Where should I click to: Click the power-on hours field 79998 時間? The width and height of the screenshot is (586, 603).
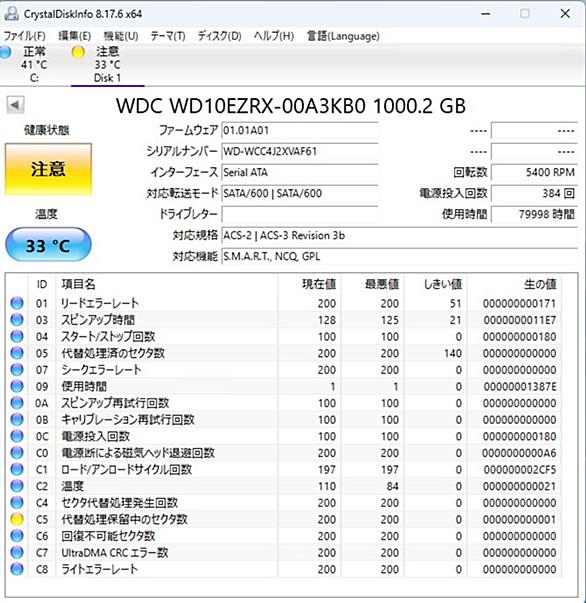(x=534, y=214)
